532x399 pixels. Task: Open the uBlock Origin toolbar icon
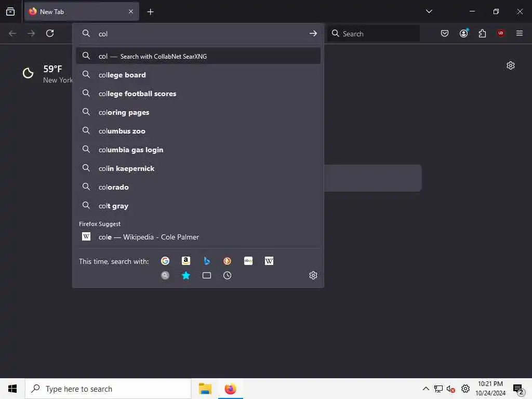coord(501,33)
